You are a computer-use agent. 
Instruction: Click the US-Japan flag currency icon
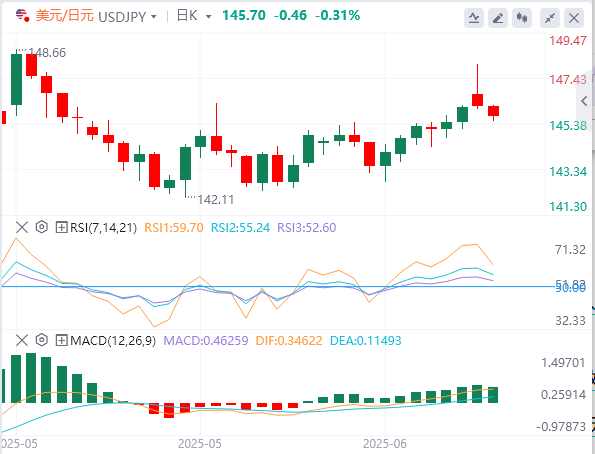tap(22, 16)
